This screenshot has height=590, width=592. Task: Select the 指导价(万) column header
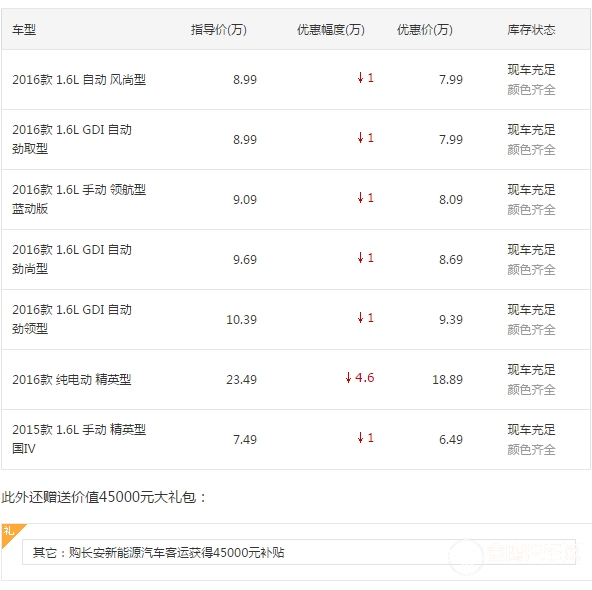coord(219,29)
